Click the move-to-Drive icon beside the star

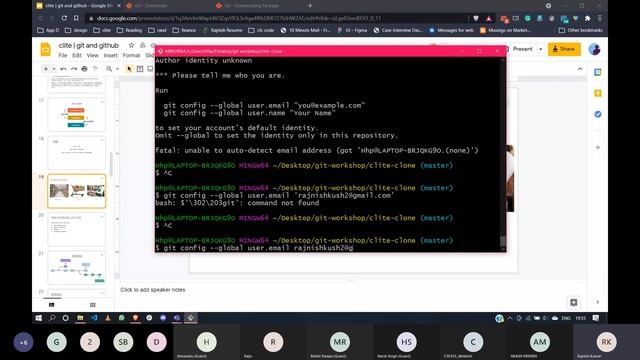pyautogui.click(x=142, y=45)
